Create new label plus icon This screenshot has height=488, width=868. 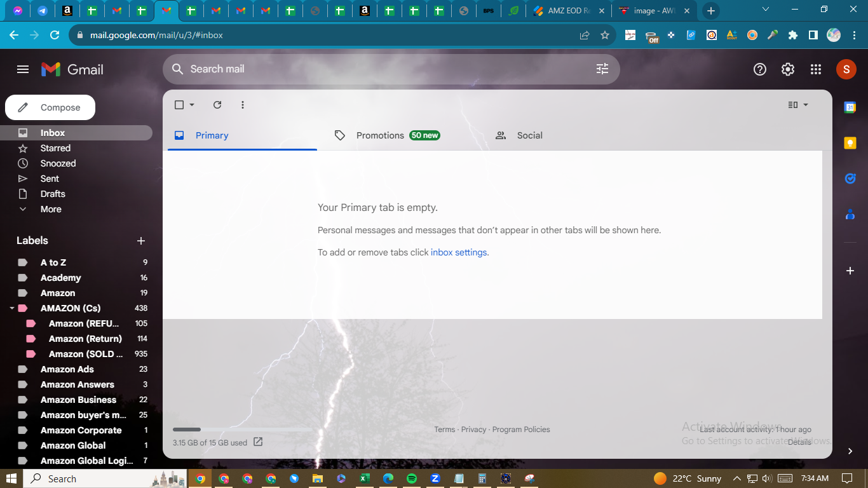(141, 241)
